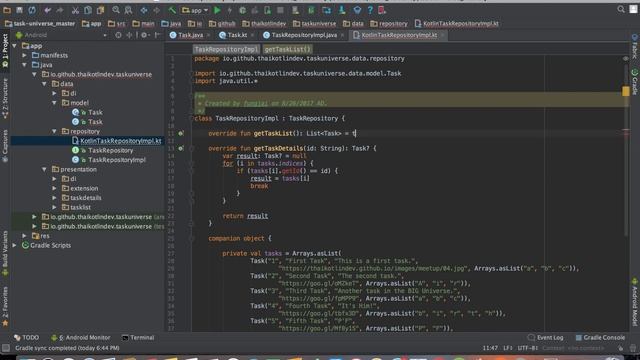Toggle the TODO tool window

tap(27, 338)
